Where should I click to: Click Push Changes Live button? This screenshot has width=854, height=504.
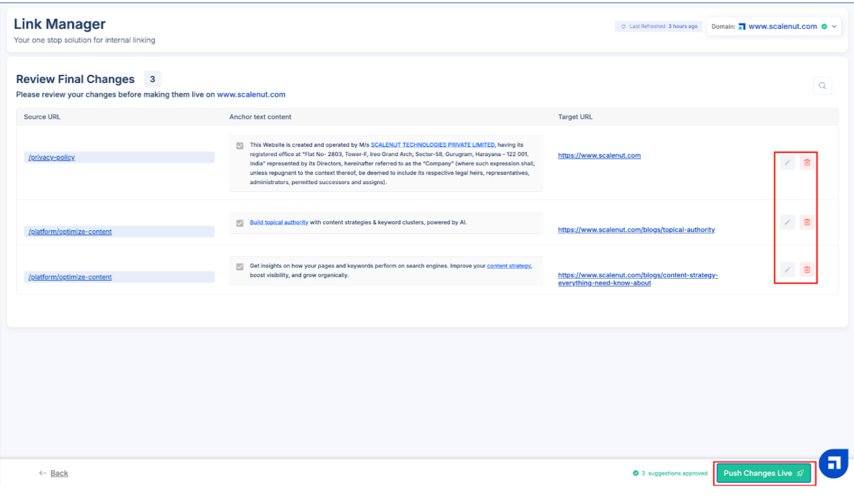click(763, 473)
